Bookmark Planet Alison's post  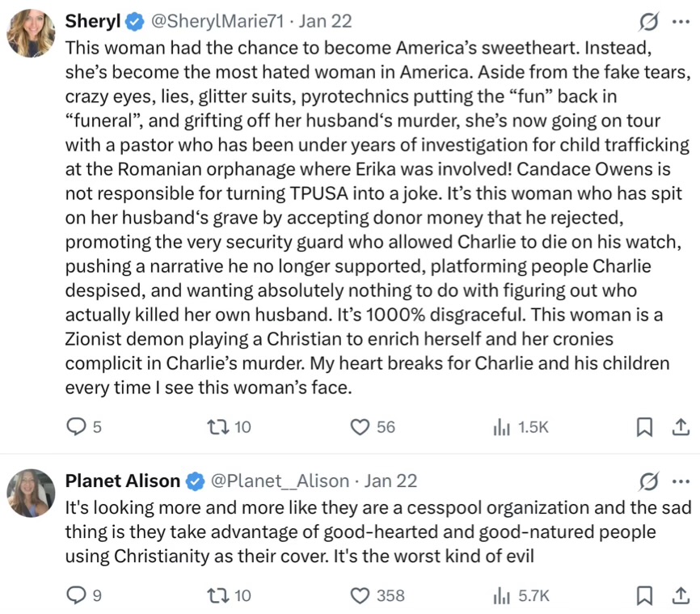(x=644, y=595)
